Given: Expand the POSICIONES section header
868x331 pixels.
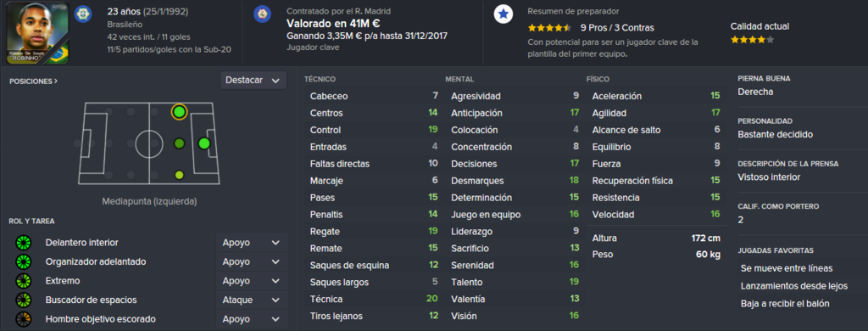Looking at the screenshot, I should point(34,81).
